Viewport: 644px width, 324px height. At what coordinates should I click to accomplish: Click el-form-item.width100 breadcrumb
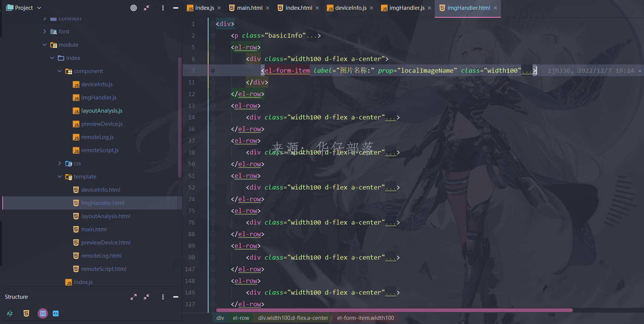(365, 318)
